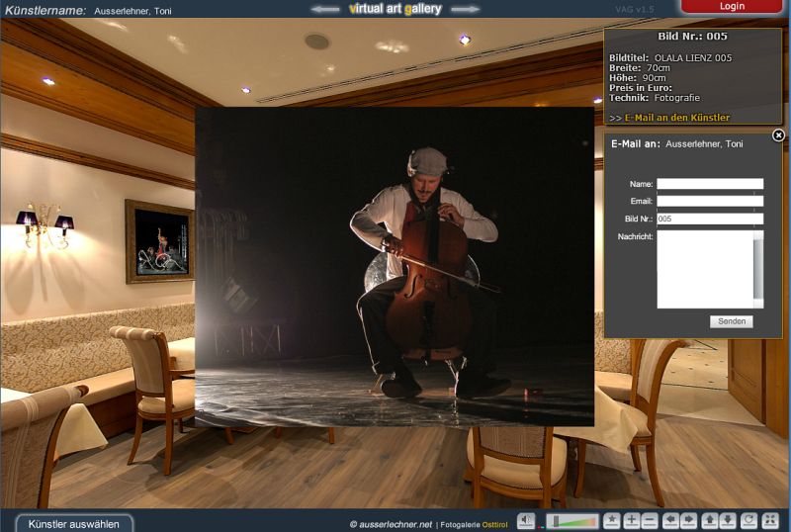
Task: Pan left with the left arrow icon
Action: click(x=671, y=521)
